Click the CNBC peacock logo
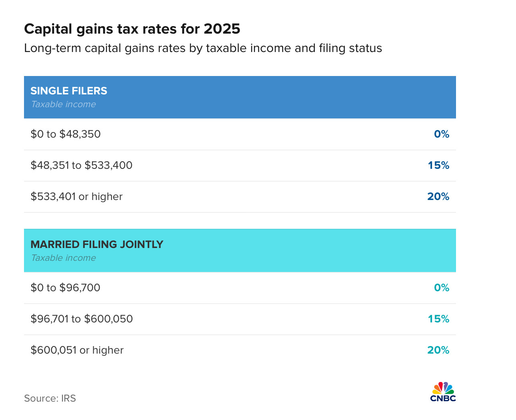 click(443, 392)
